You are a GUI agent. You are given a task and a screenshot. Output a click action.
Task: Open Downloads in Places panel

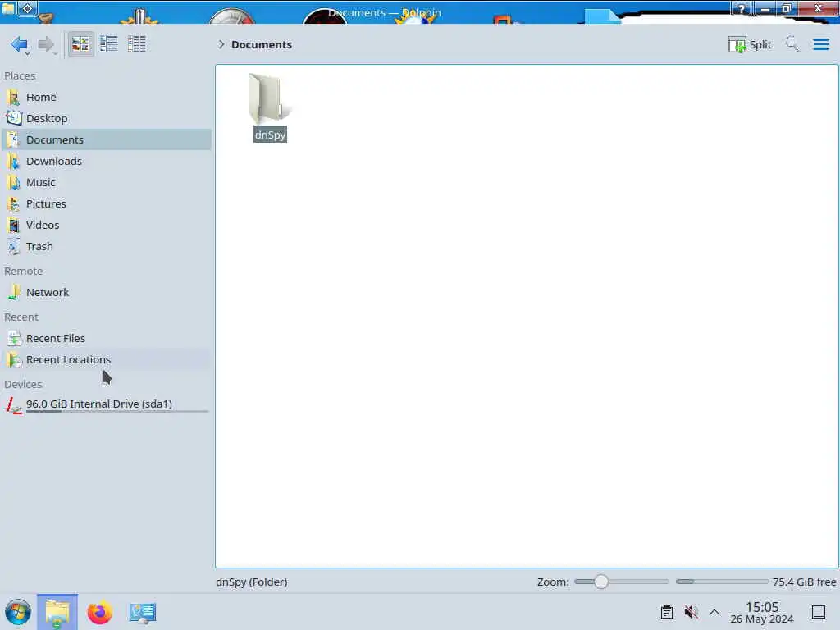coord(107,162)
